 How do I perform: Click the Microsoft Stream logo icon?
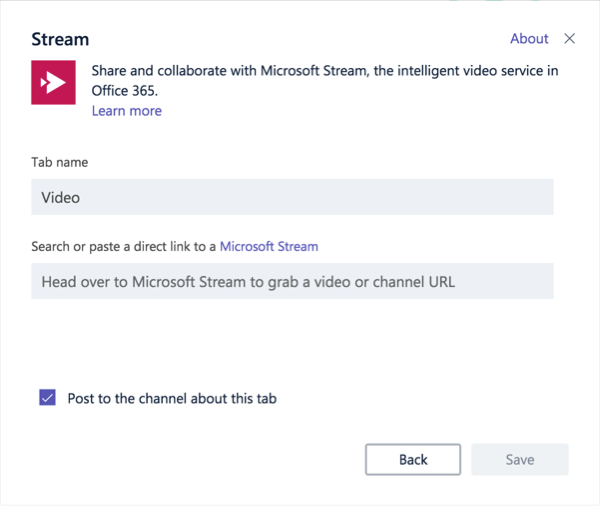coord(53,82)
